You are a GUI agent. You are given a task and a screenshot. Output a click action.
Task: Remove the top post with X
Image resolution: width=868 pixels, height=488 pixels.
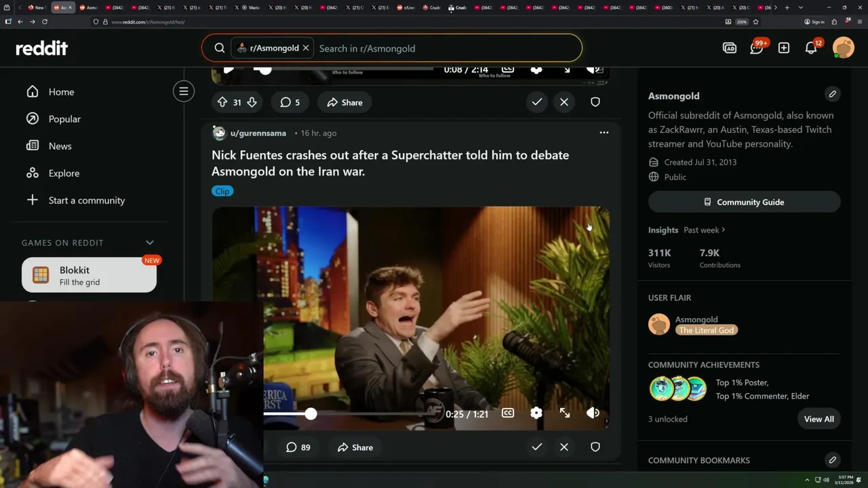(564, 102)
